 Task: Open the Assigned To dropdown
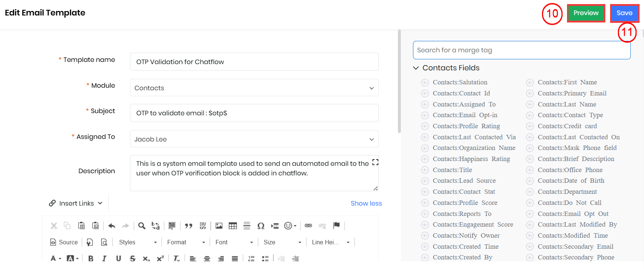254,139
